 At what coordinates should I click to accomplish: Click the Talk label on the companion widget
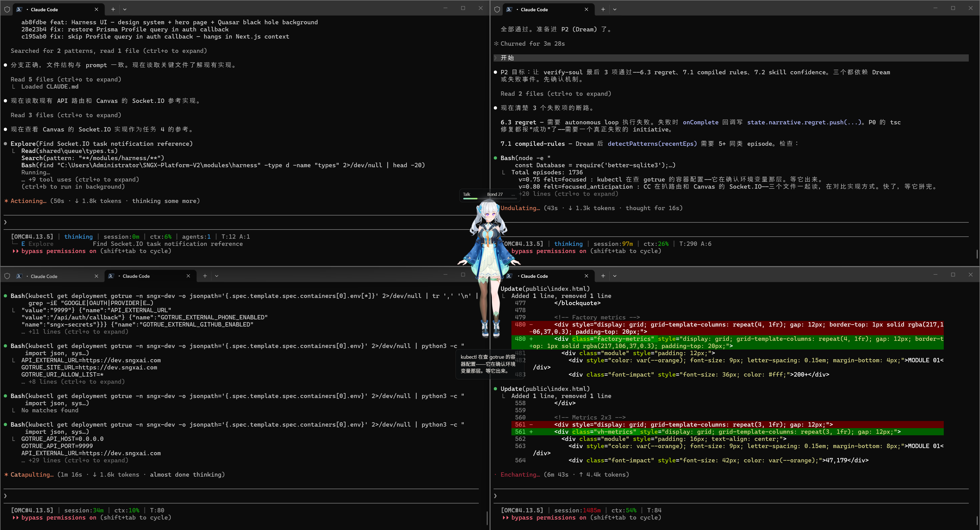467,195
